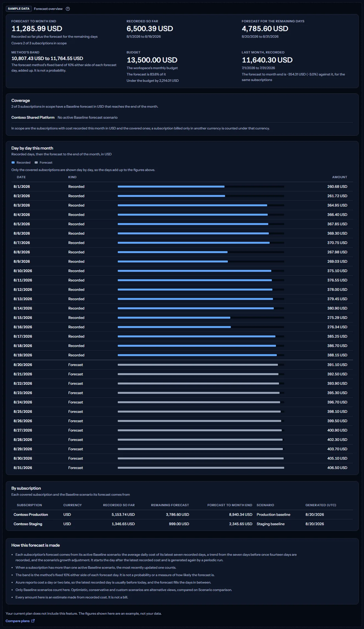Image resolution: width=364 pixels, height=629 pixels.
Task: Select the Staging baseline scenario cell
Action: coord(271,524)
